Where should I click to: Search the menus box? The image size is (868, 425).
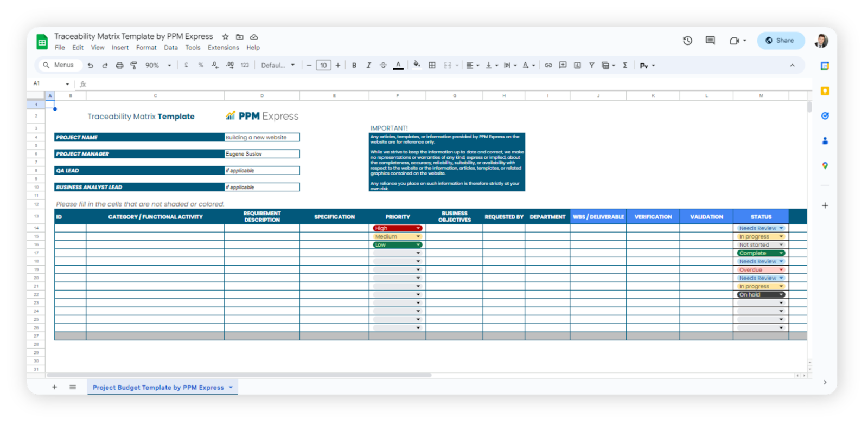[60, 65]
